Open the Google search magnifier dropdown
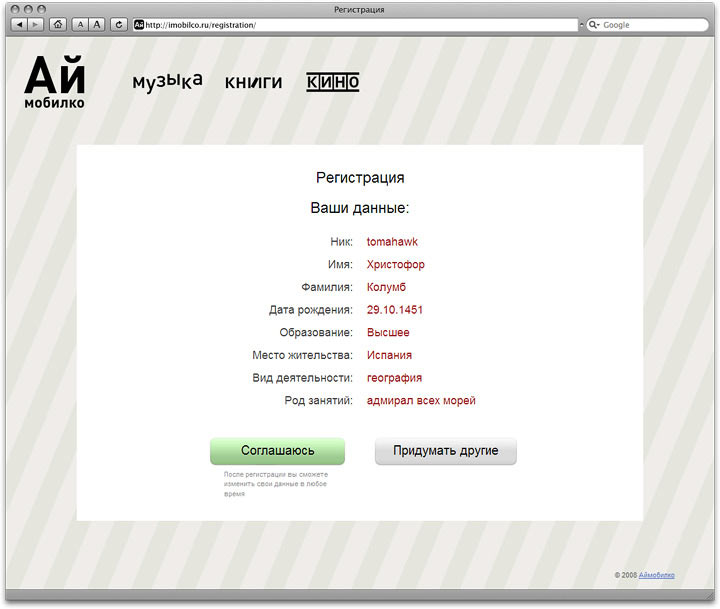The image size is (720, 609). (594, 24)
